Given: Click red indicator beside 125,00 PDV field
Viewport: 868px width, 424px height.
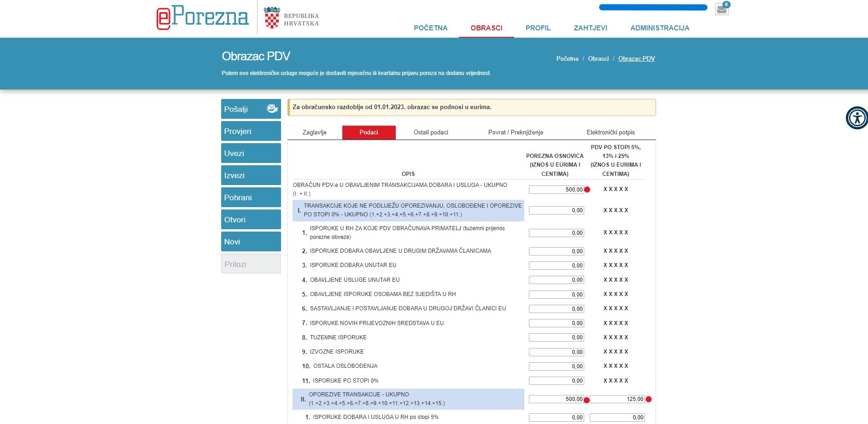Looking at the screenshot, I should (x=649, y=399).
